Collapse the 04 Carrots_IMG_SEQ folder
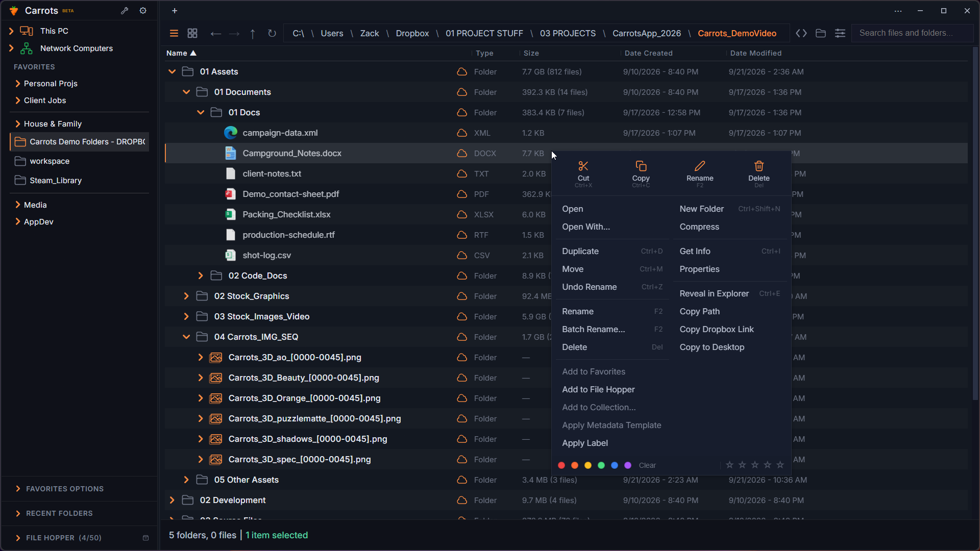Viewport: 980px width, 551px height. pyautogui.click(x=186, y=337)
